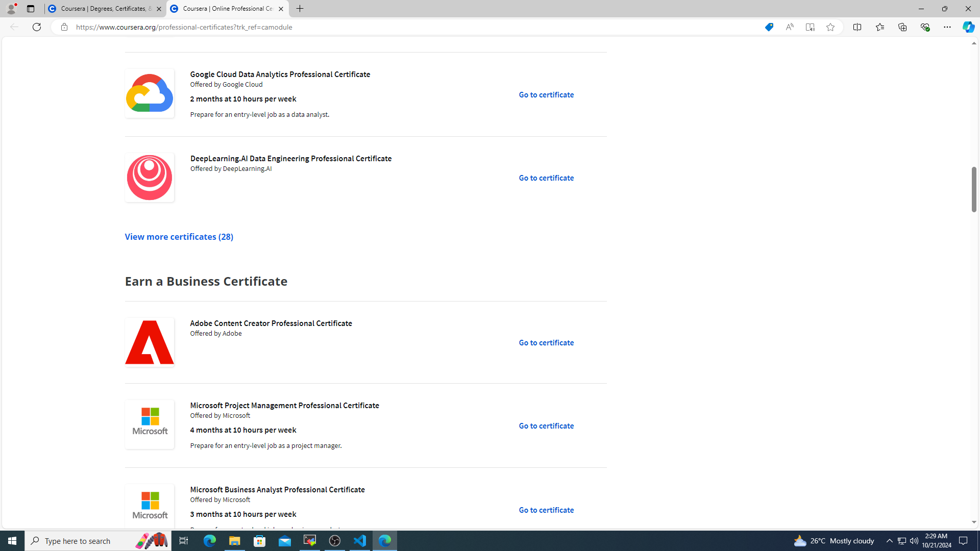Open the Favorites star list icon

(x=879, y=27)
